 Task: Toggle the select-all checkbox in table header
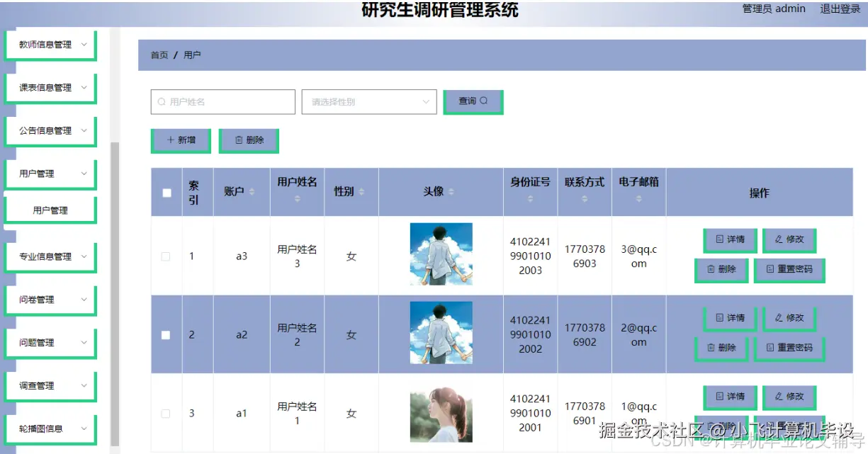(167, 193)
